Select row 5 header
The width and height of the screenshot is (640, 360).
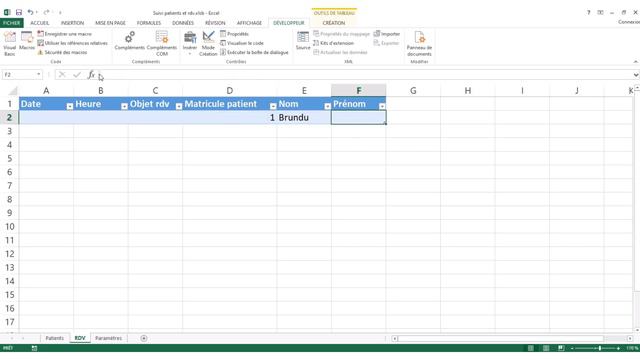[x=9, y=158]
